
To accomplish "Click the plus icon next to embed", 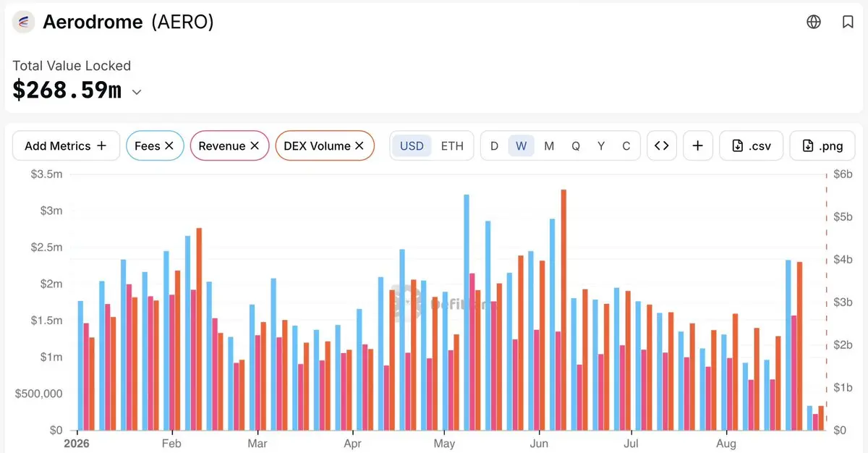I will (697, 145).
